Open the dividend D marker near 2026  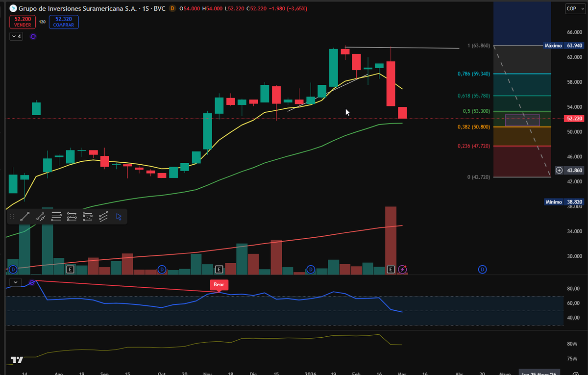310,269
